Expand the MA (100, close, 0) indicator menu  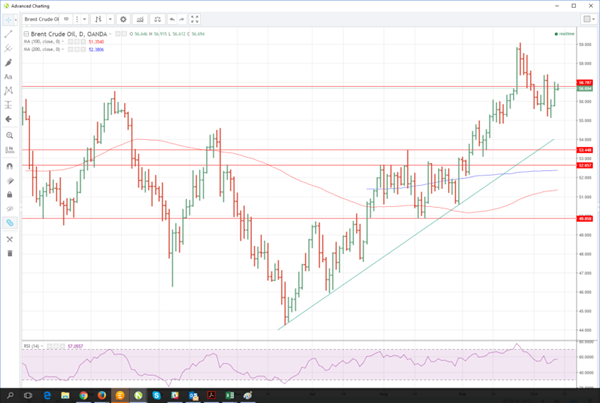[63, 41]
